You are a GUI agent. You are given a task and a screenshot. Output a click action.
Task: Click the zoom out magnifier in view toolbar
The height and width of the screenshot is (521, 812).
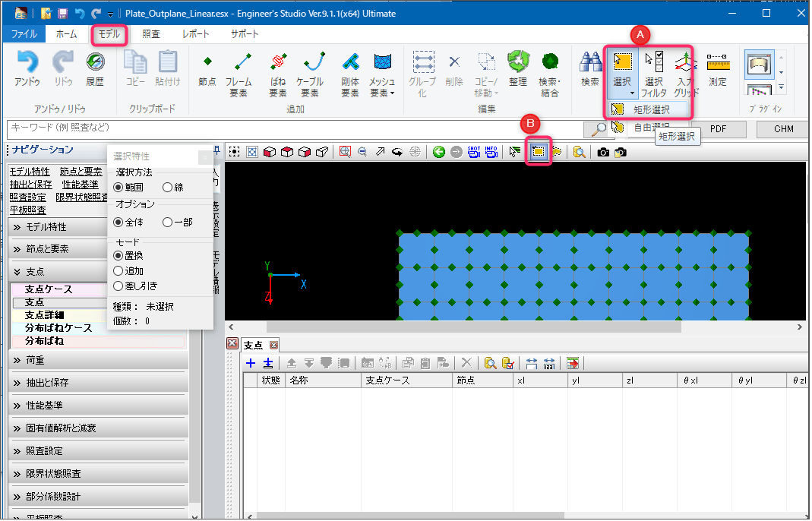click(362, 152)
